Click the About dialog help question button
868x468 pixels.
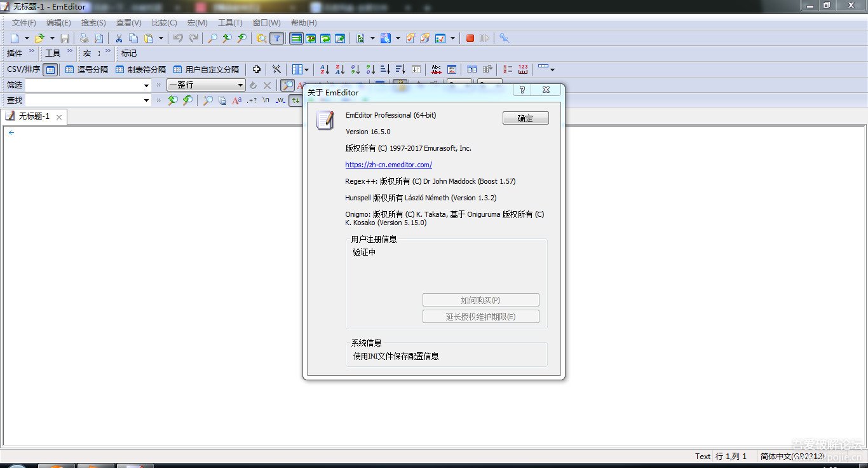point(522,90)
